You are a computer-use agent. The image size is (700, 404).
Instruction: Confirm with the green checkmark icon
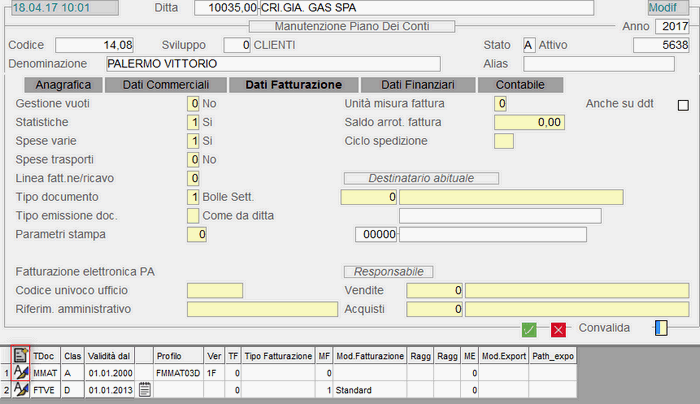[x=529, y=330]
